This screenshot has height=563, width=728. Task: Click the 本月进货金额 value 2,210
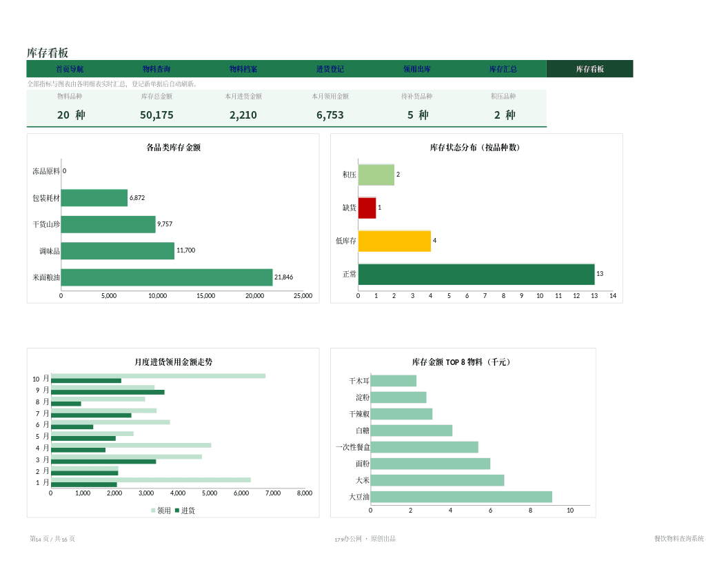pyautogui.click(x=243, y=115)
